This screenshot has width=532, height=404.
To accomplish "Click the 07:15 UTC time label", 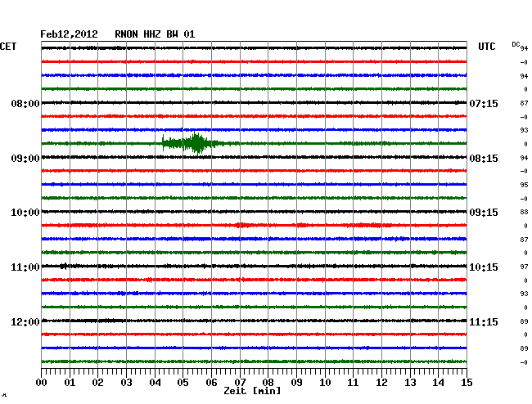I will 484,103.
